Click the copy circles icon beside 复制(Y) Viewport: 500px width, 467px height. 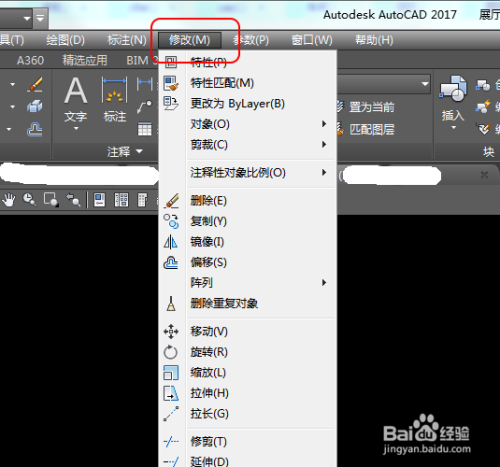[x=171, y=221]
